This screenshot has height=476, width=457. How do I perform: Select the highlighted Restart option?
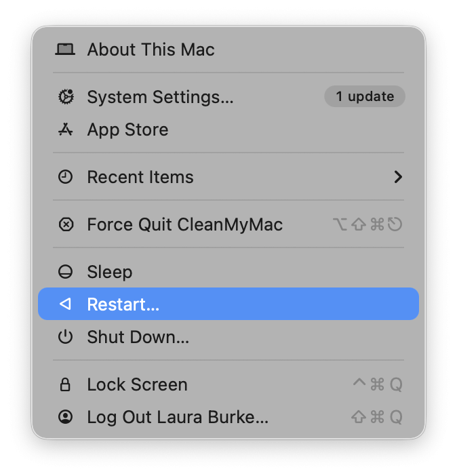tap(123, 304)
